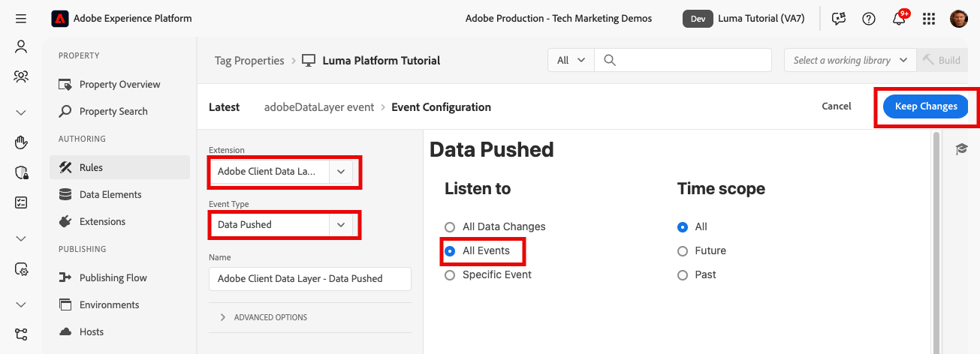
Task: Select the Specific Event option
Action: pos(450,274)
